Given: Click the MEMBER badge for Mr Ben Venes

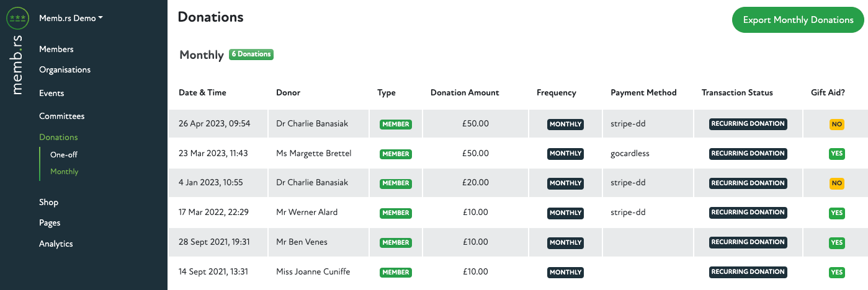Looking at the screenshot, I should pos(396,242).
